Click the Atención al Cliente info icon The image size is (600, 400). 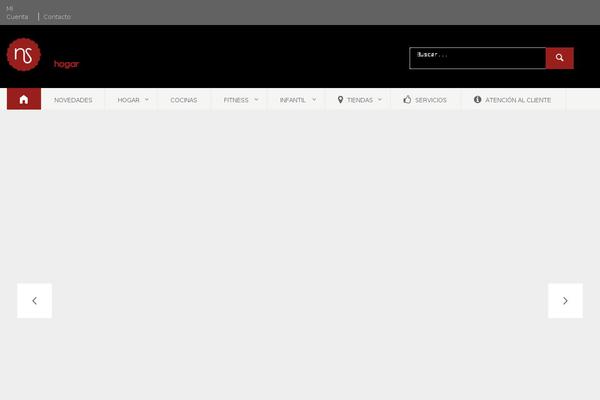[477, 100]
